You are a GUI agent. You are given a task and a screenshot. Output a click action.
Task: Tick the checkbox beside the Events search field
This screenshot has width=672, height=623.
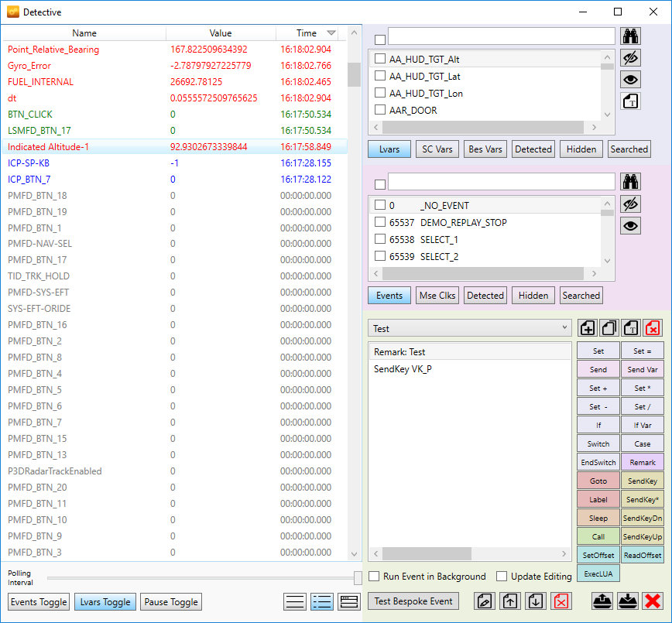[379, 184]
